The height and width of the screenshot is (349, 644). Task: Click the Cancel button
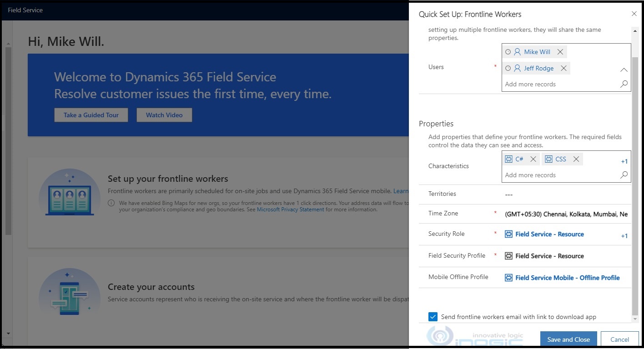click(x=619, y=339)
